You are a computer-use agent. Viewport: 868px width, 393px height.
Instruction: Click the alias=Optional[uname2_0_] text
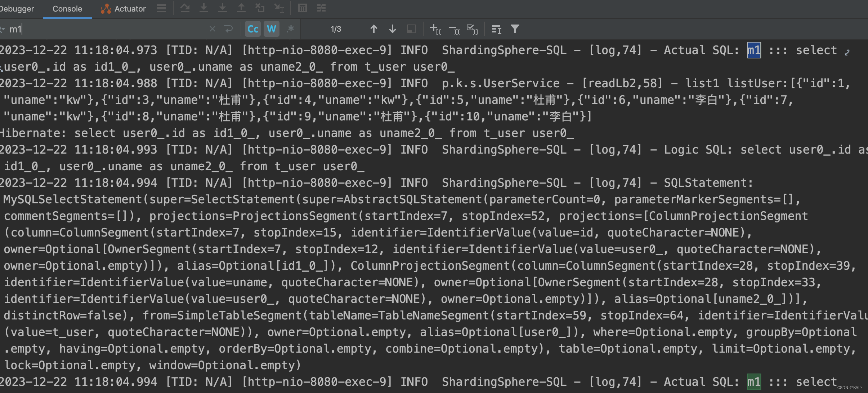click(704, 299)
